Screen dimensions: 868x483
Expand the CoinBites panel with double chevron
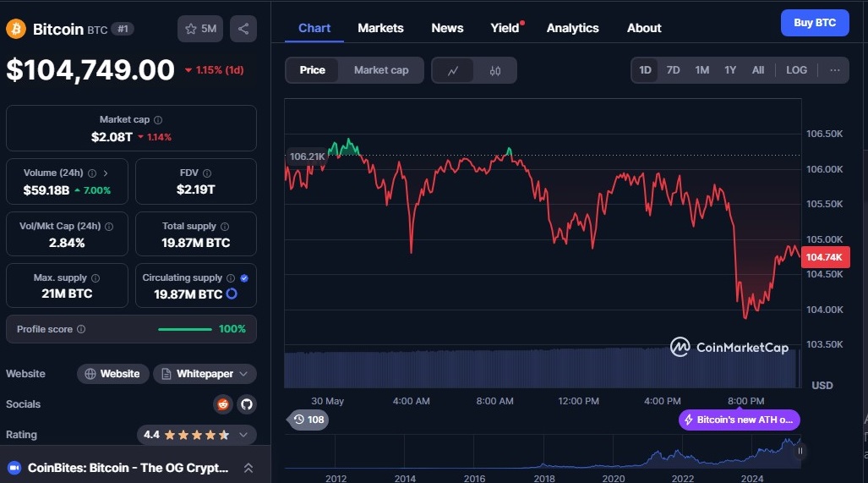click(x=248, y=468)
